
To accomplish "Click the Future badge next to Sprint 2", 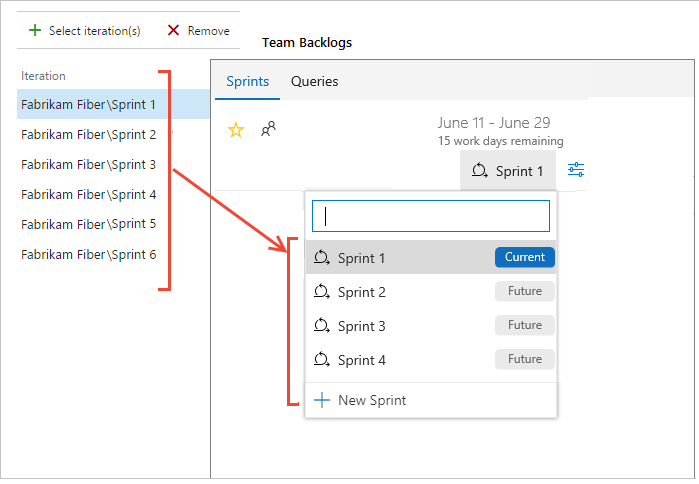I will (524, 292).
